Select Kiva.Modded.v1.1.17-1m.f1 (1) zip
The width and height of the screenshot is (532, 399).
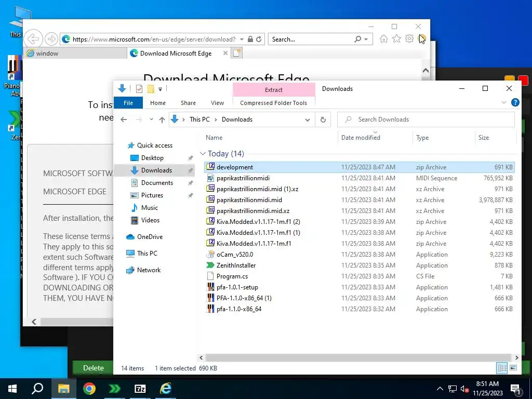click(360, 232)
